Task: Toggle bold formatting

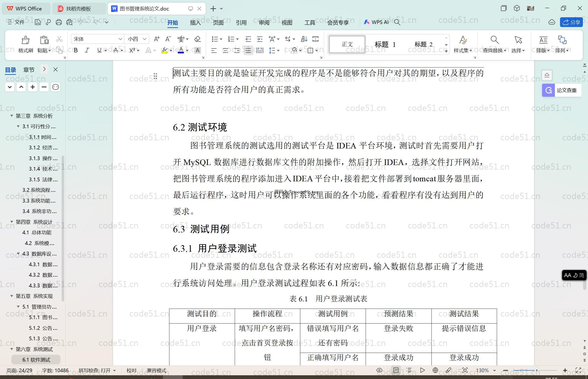Action: coord(76,50)
